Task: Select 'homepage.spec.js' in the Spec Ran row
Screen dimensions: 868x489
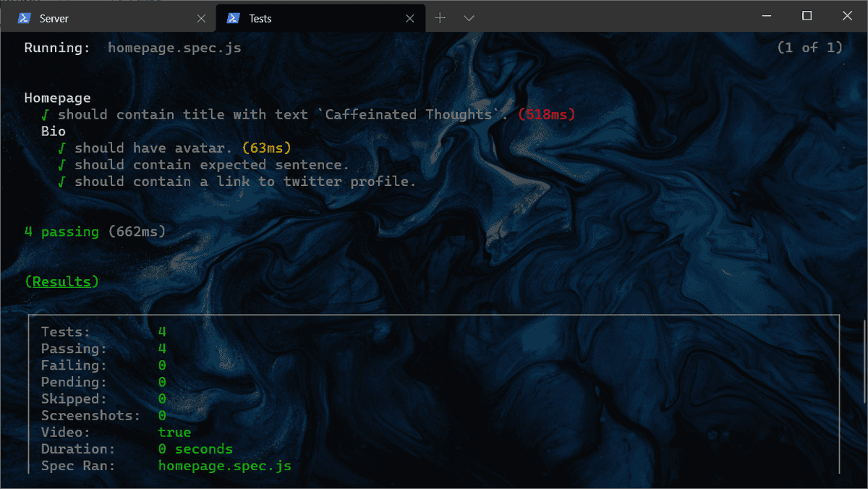Action: pos(224,465)
